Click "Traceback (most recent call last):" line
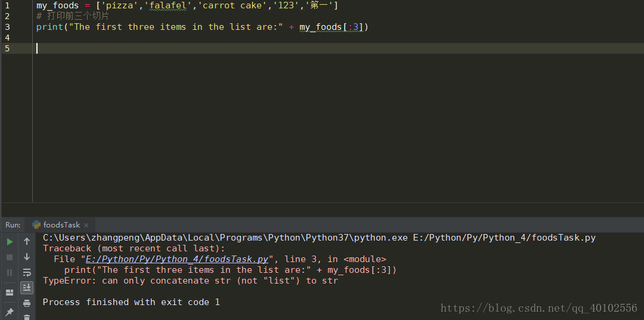This screenshot has width=644, height=320. [x=134, y=248]
